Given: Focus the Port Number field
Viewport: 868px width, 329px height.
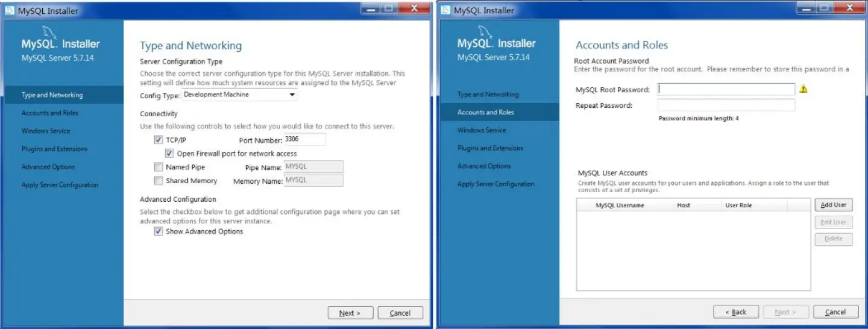Looking at the screenshot, I should coord(304,140).
